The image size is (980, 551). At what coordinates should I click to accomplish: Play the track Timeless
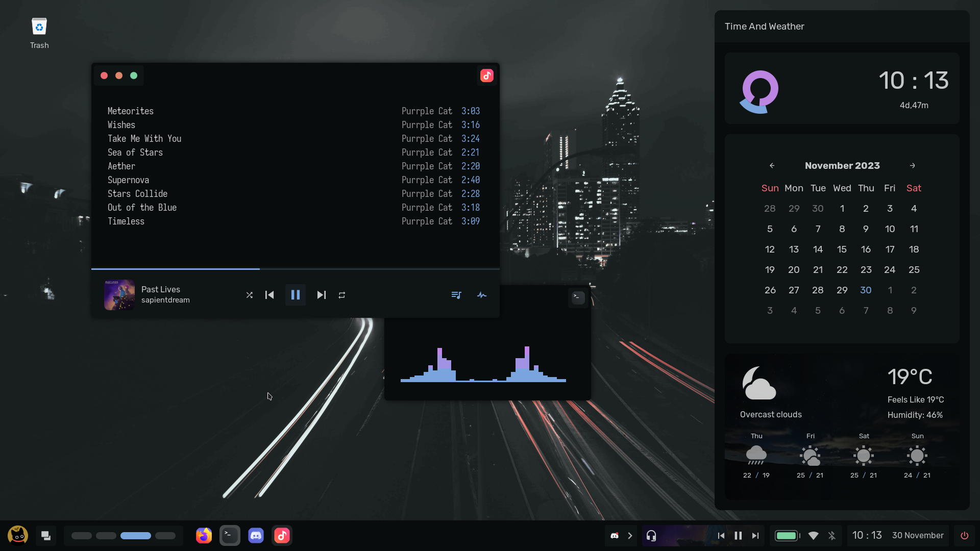pyautogui.click(x=293, y=221)
